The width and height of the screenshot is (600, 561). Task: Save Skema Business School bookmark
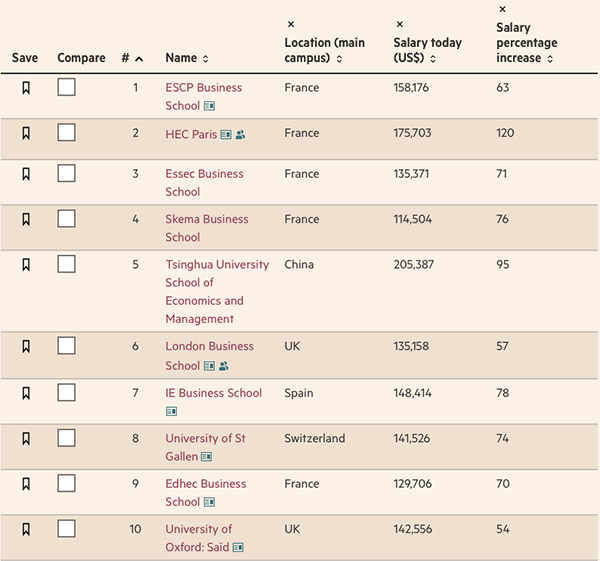point(26,219)
